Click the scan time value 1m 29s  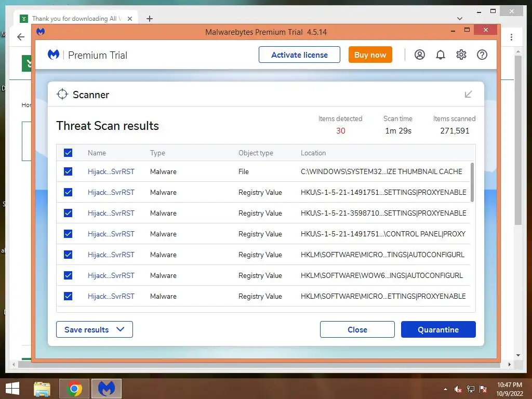398,130
